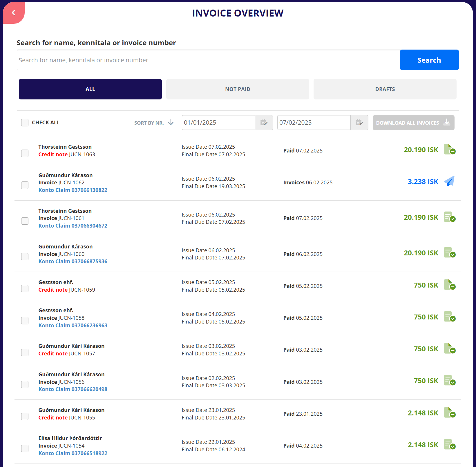
Task: Switch to the NOT PAID tab
Action: point(238,89)
